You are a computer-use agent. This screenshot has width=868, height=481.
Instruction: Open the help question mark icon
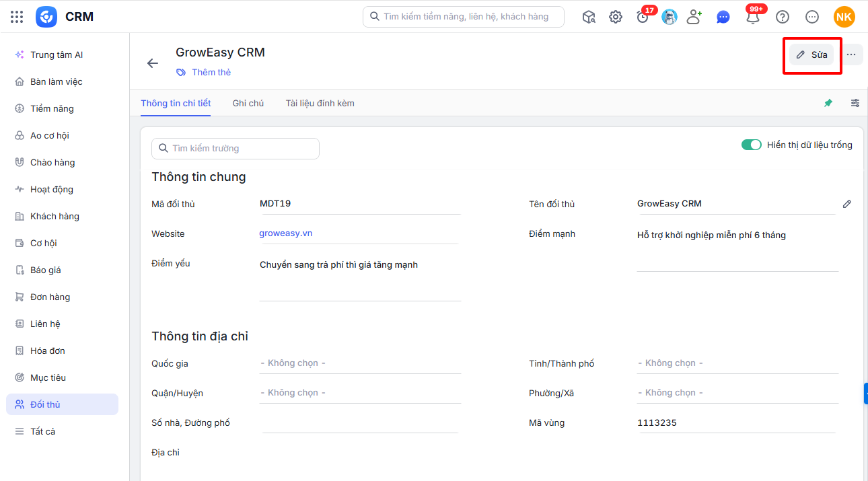pyautogui.click(x=783, y=17)
